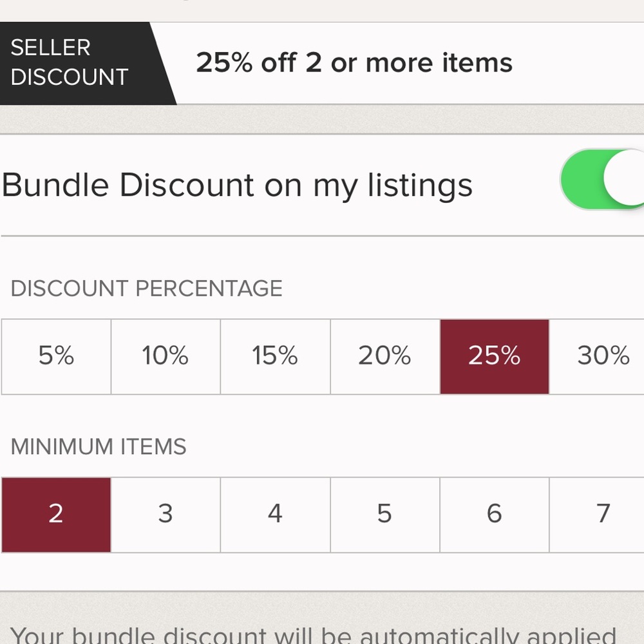Choose 7 as the minimum items
Viewport: 644px width, 644px height.
tap(604, 513)
